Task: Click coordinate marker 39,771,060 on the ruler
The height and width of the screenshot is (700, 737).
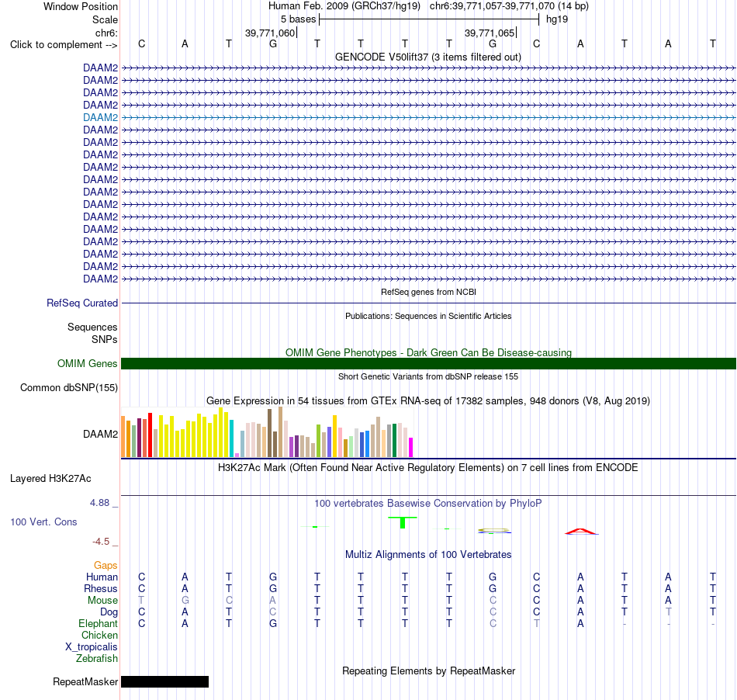Action: (x=270, y=33)
